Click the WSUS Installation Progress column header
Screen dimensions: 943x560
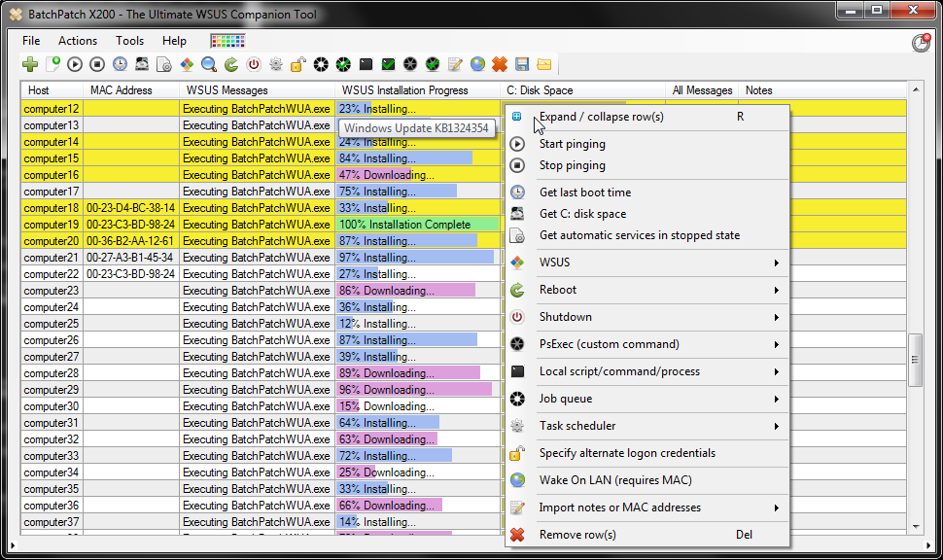coord(405,90)
